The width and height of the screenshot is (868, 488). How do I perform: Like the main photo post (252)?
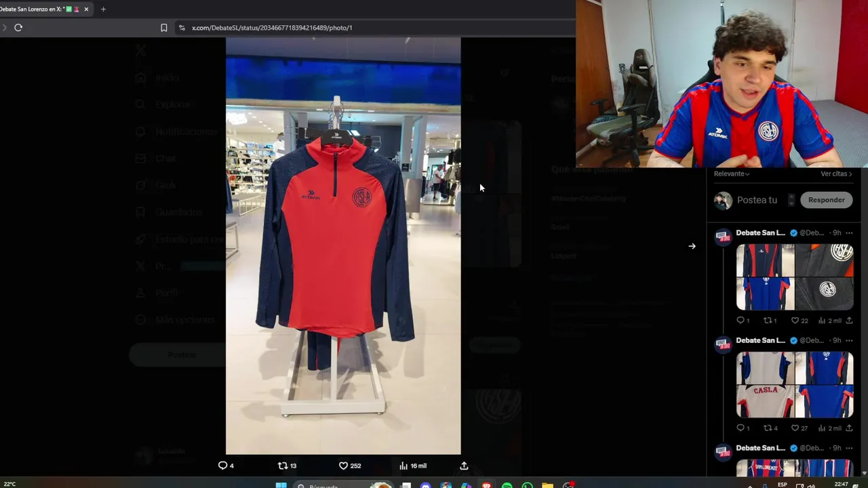coord(350,466)
